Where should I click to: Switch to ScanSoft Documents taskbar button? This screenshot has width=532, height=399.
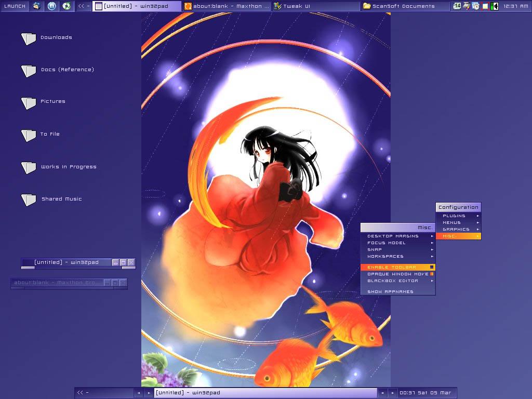(x=405, y=6)
